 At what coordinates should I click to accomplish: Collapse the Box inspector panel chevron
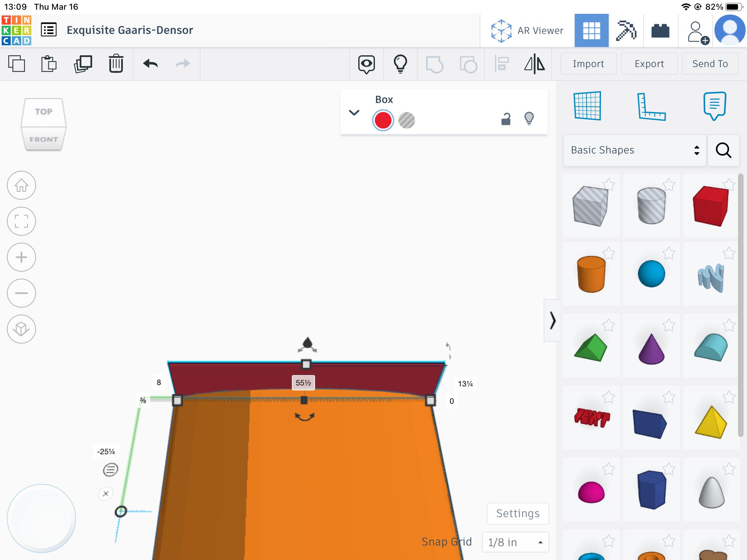tap(354, 113)
